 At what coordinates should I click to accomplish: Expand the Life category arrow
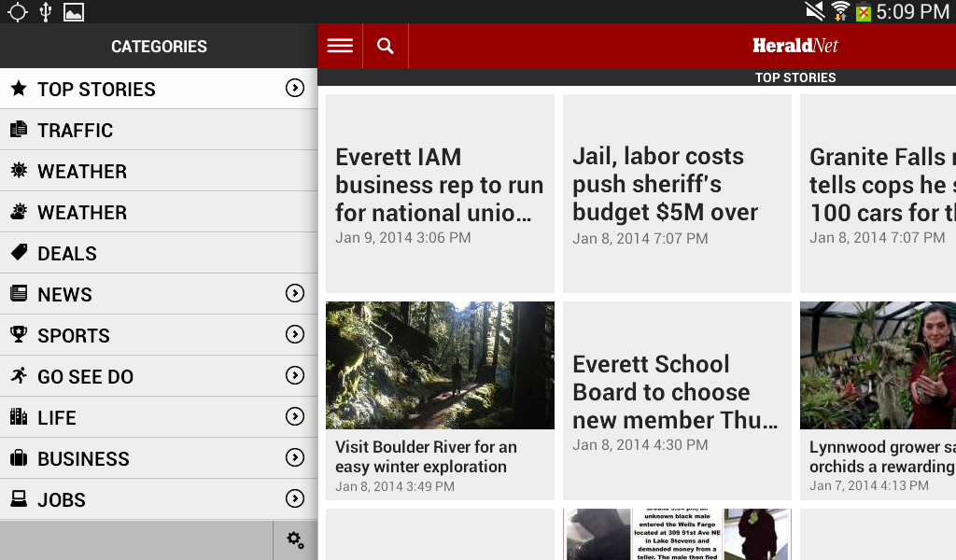coord(295,416)
